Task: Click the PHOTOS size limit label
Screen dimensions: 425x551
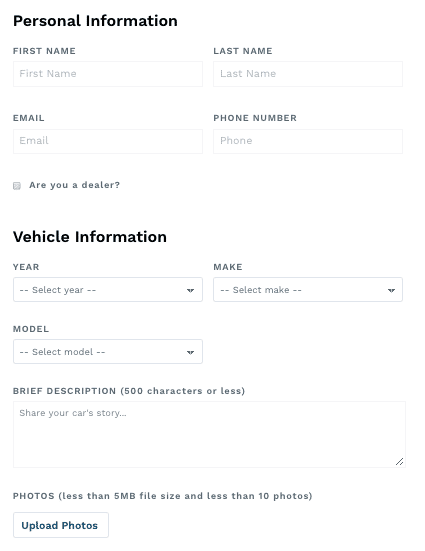Action: pos(163,496)
